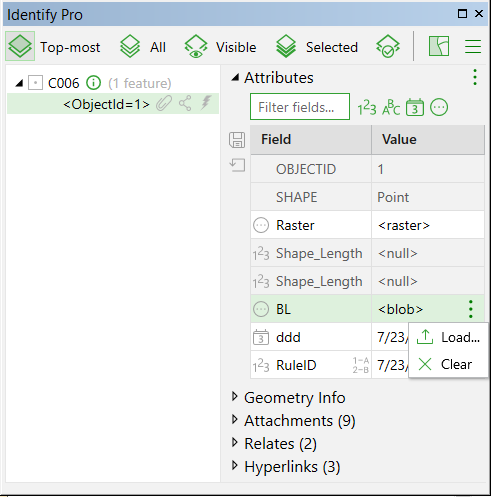Choose Load... from the blob menu
This screenshot has height=497, width=491.
click(448, 337)
